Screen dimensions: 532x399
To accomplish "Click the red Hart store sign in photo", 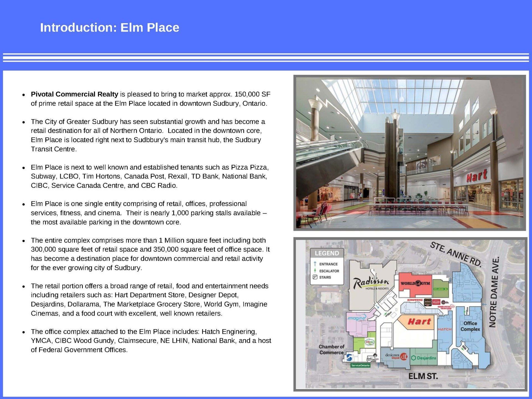I will tap(477, 175).
